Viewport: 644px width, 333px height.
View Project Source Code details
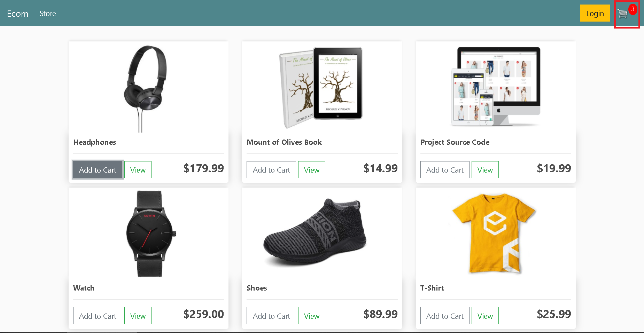tap(485, 170)
